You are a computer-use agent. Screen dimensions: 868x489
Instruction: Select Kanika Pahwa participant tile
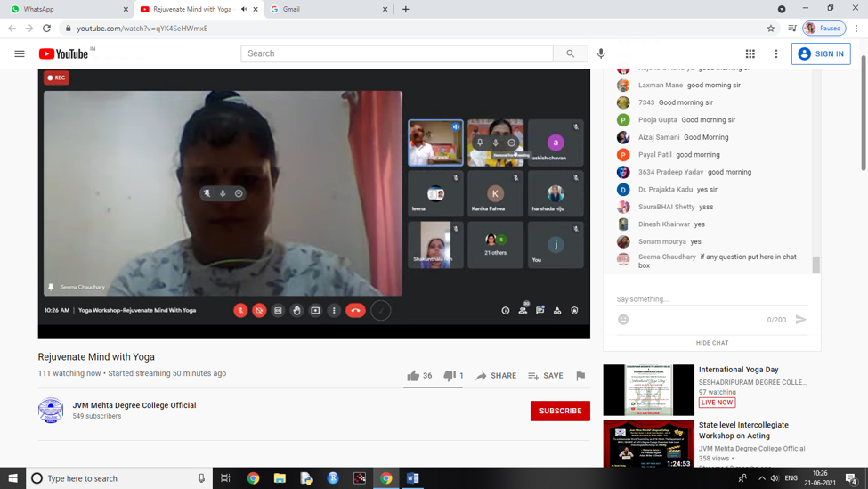[x=496, y=194]
